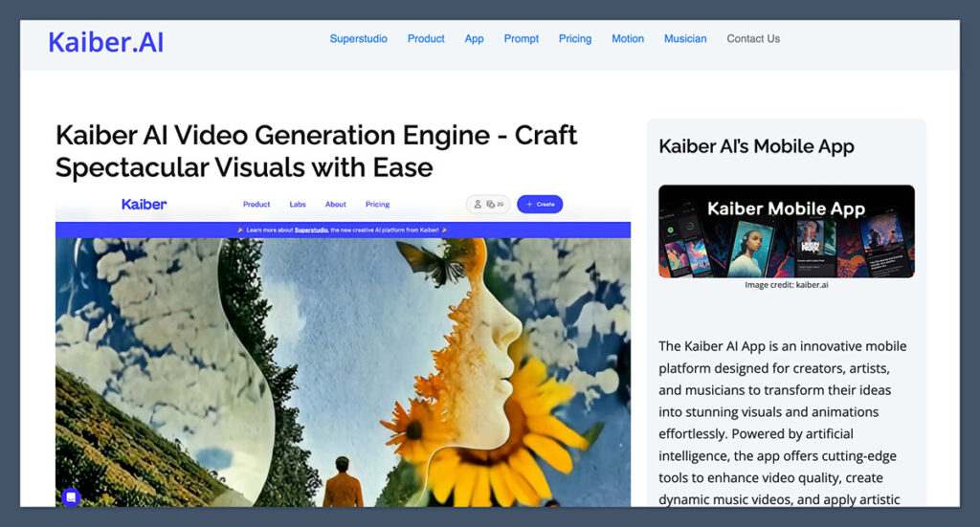
Task: Click the Kaiber.AI site logo
Action: pyautogui.click(x=105, y=42)
